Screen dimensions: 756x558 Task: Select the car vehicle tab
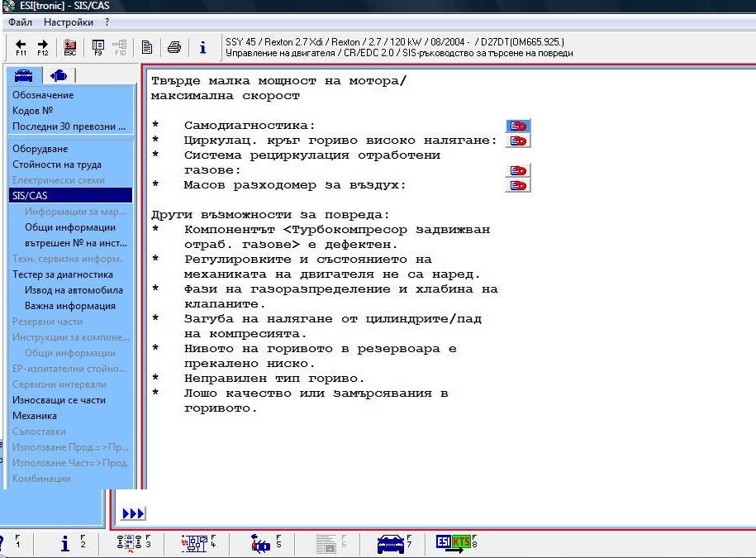coord(23,76)
